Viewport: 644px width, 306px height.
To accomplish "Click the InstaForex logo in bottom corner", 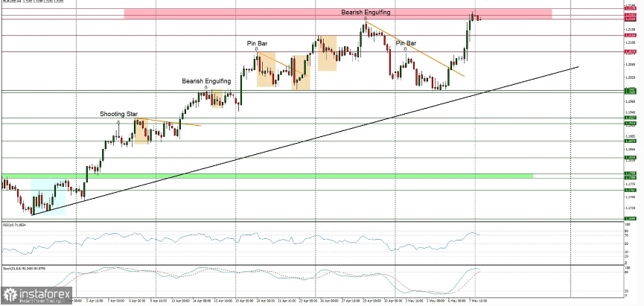I will [x=36, y=295].
